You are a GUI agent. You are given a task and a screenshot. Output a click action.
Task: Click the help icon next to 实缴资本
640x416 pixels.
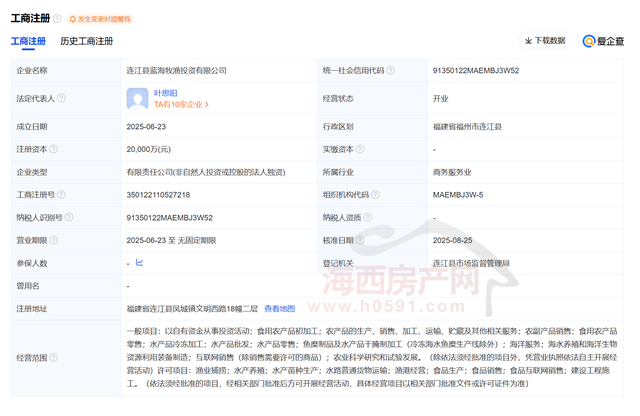click(x=360, y=149)
